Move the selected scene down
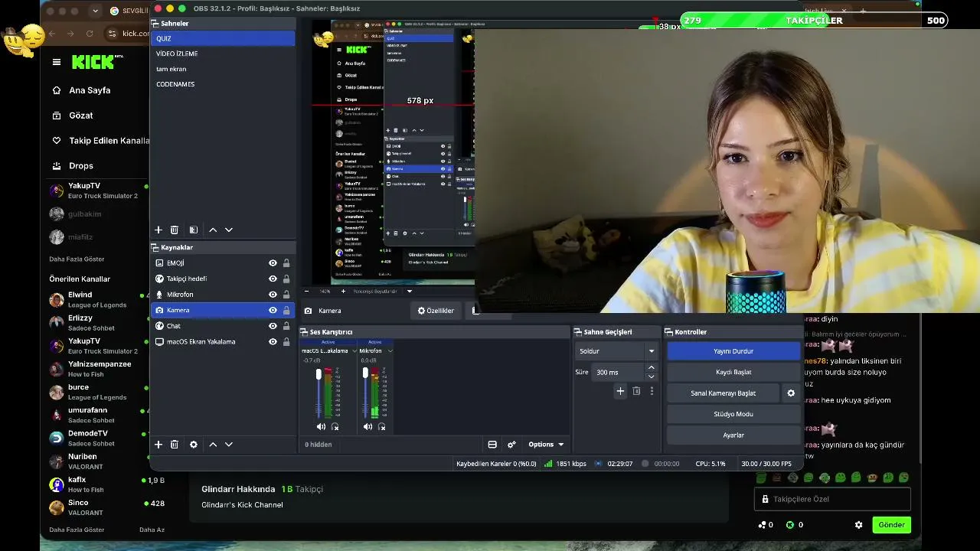Image resolution: width=980 pixels, height=551 pixels. (228, 230)
